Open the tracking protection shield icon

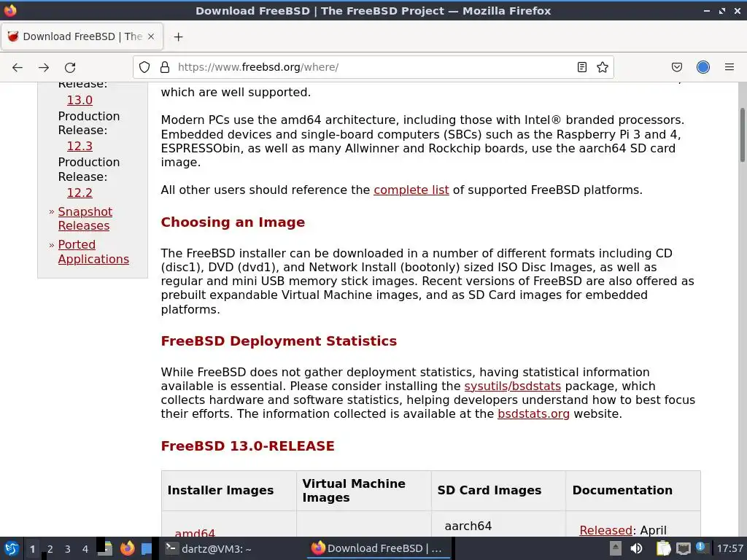144,67
